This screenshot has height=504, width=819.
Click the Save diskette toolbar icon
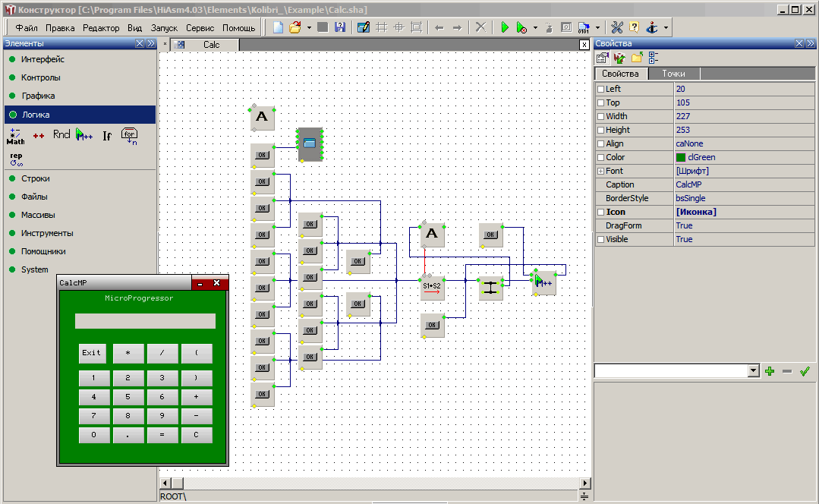[339, 27]
